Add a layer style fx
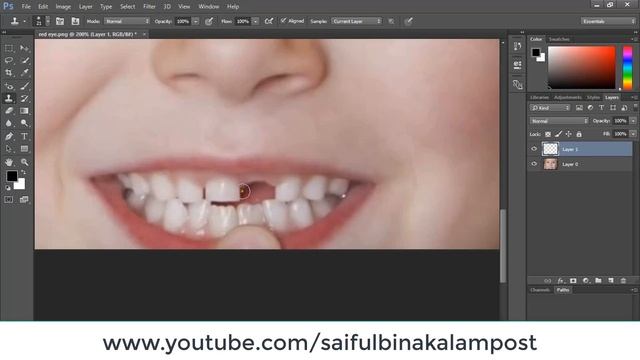The height and width of the screenshot is (360, 640). click(560, 280)
